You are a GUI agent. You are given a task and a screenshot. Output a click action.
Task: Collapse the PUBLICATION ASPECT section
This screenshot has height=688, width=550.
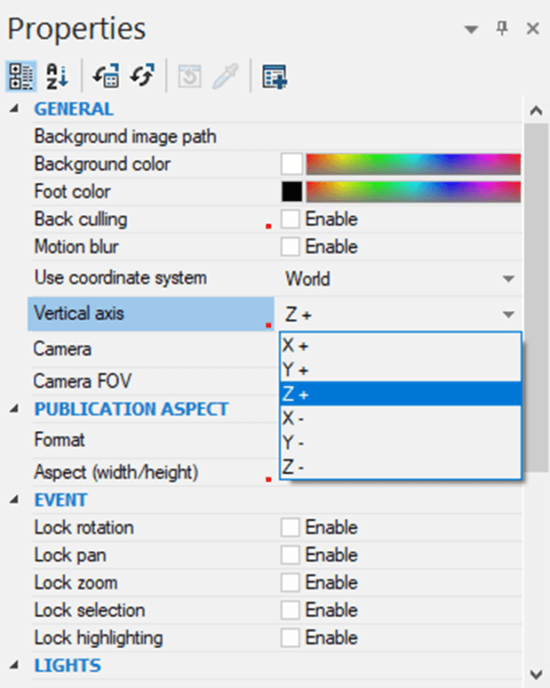click(14, 409)
